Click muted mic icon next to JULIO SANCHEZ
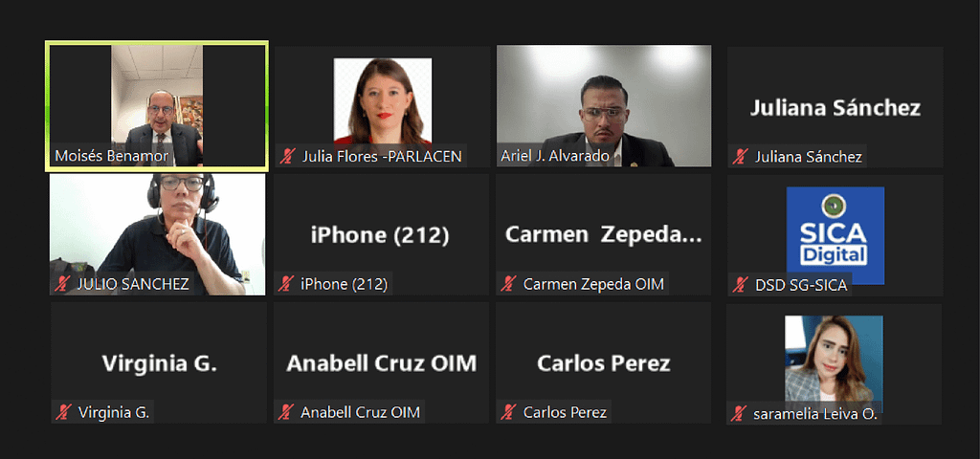Screen dimensions: 980x459 click(62, 284)
